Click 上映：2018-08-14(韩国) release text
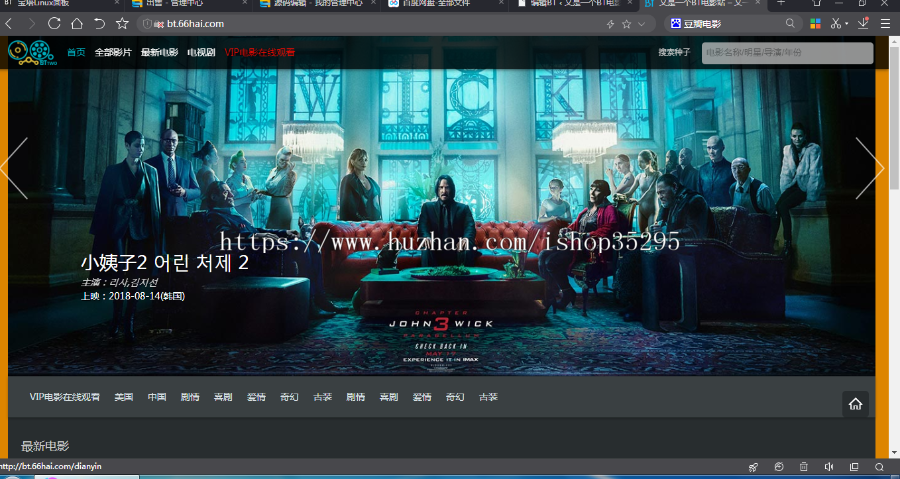The width and height of the screenshot is (900, 479). [x=133, y=296]
